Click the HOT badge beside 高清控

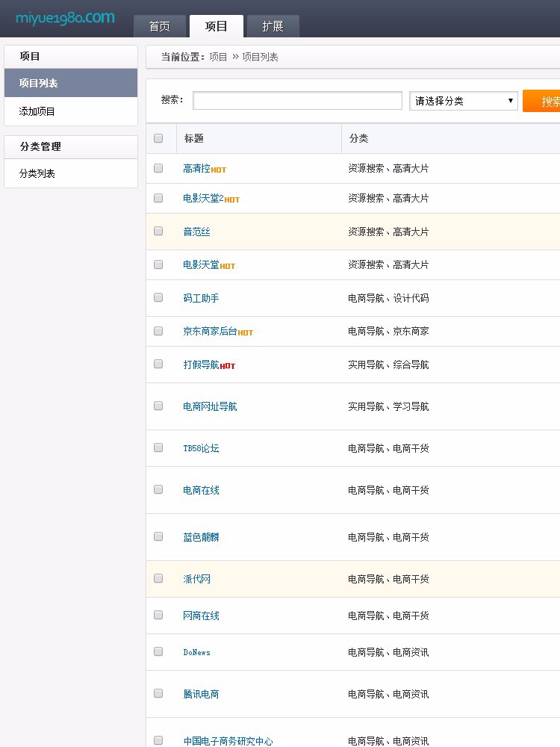point(219,170)
